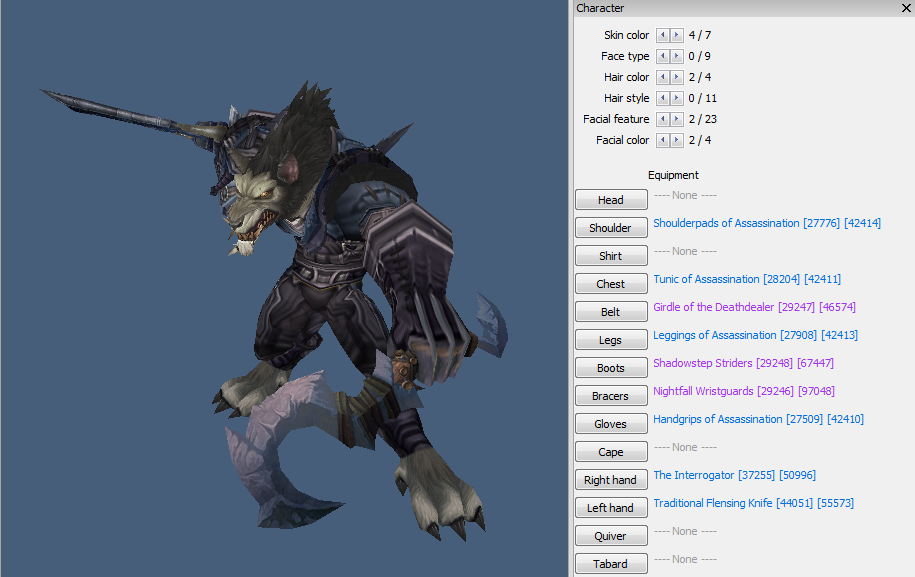
Task: Click the None label beside Tabard
Action: coord(685,559)
